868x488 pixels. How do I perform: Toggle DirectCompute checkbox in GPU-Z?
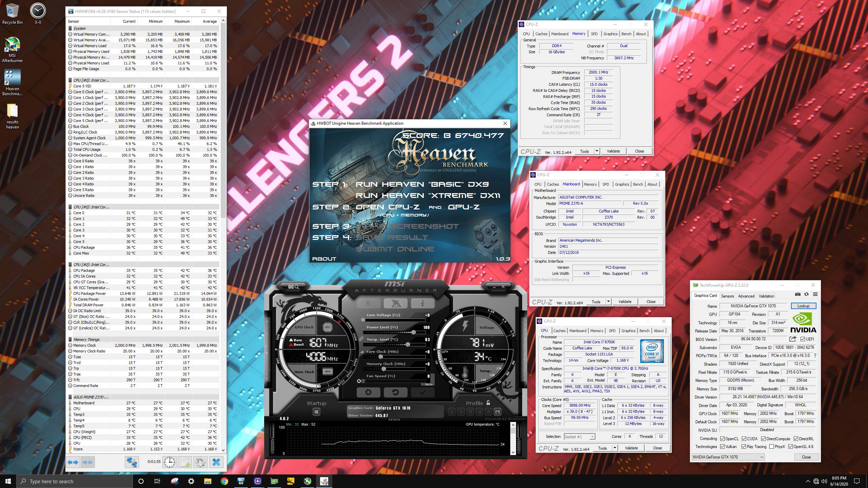(x=763, y=439)
